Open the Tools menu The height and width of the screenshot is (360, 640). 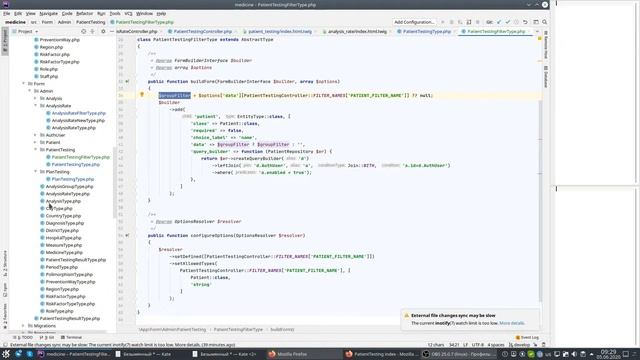(x=115, y=13)
